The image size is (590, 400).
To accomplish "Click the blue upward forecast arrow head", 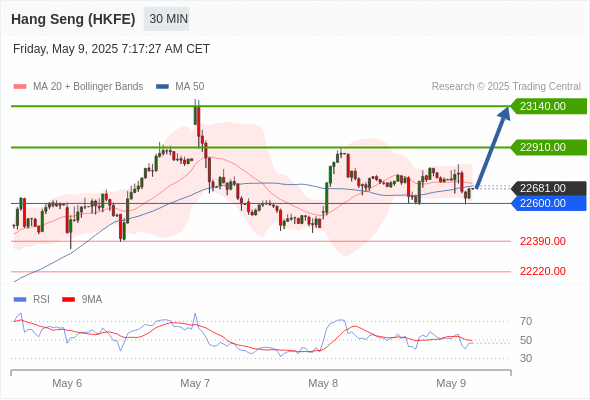I will 504,113.
